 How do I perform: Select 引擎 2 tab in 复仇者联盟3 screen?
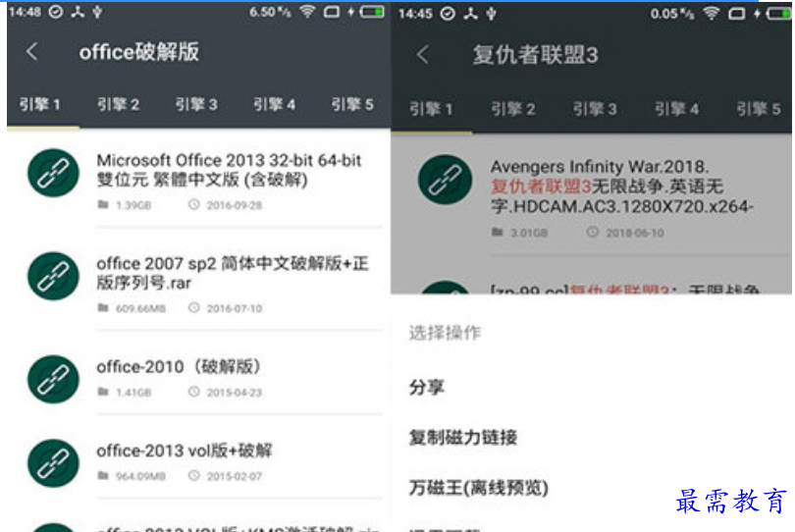pos(513,109)
